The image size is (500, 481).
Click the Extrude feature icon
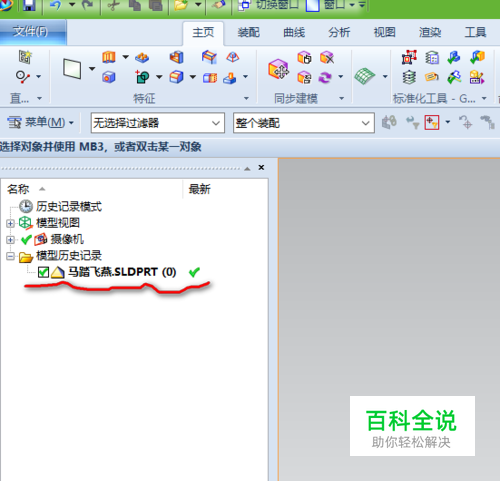coord(109,57)
